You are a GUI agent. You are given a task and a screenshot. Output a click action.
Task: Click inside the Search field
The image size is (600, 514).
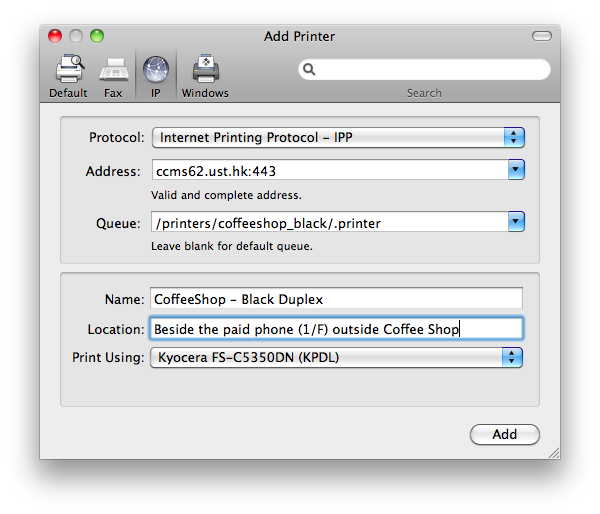(x=430, y=70)
